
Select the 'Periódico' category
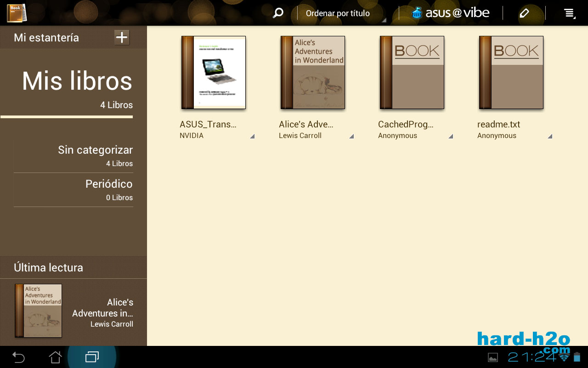pyautogui.click(x=73, y=190)
